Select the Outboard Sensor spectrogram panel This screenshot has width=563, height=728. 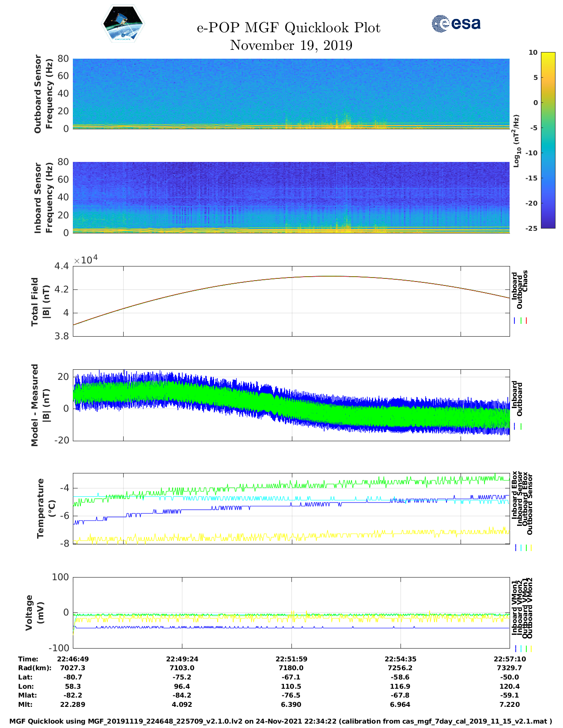coord(291,94)
